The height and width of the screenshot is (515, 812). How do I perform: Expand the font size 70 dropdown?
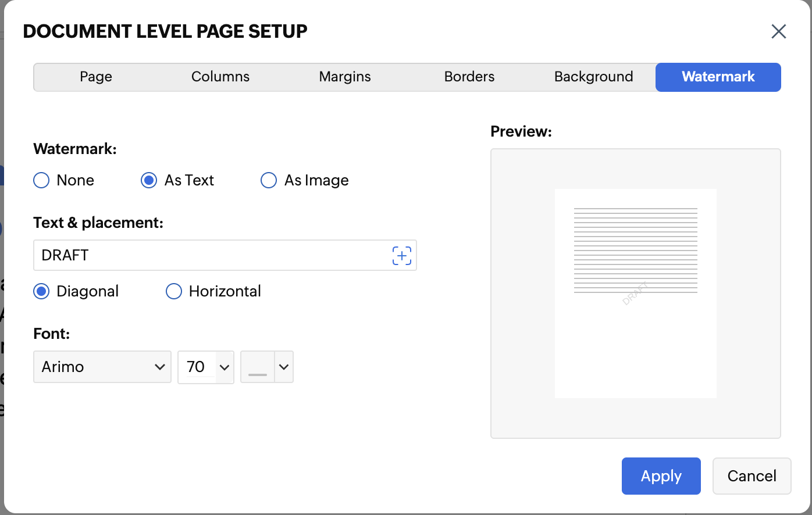click(x=225, y=367)
